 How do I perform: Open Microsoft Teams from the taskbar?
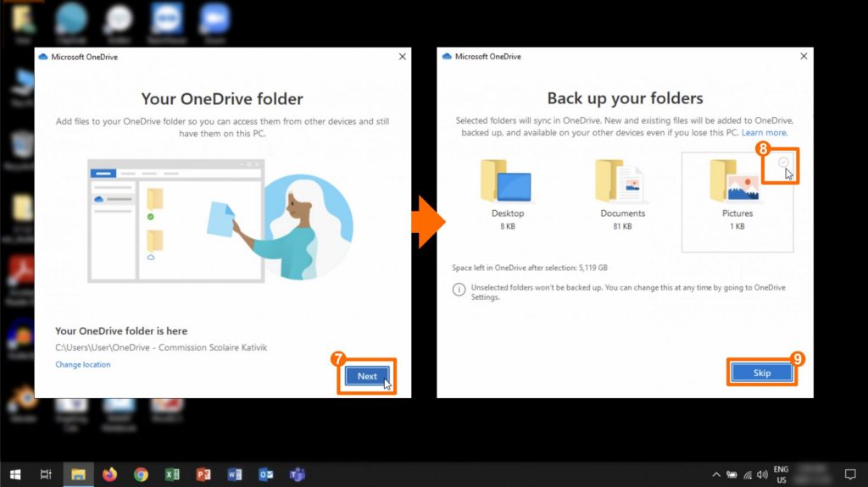(298, 474)
